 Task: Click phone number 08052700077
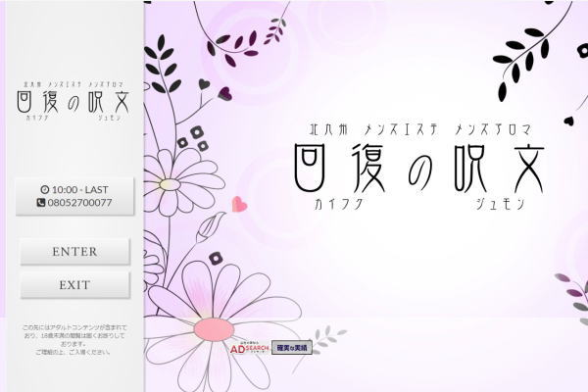[x=79, y=203]
